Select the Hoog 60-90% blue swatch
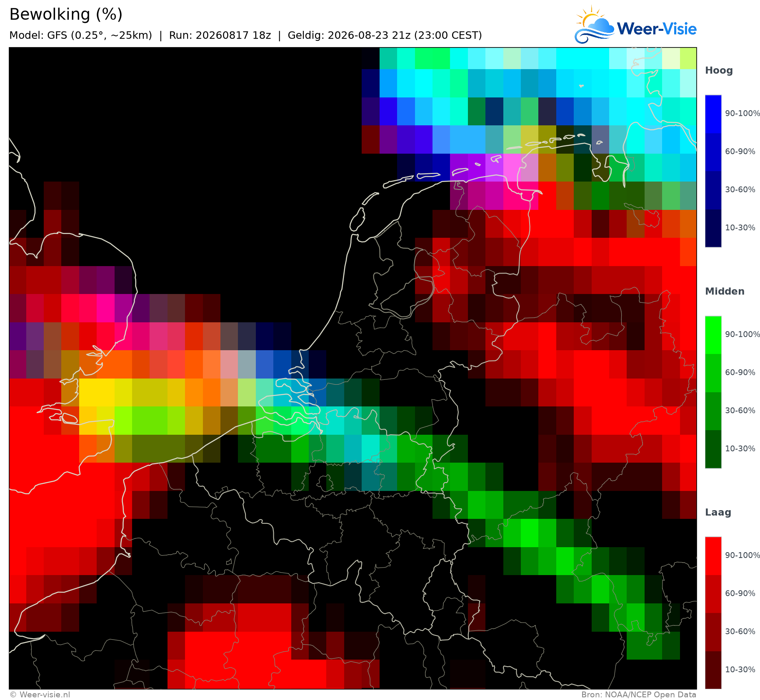The image size is (760, 700). point(713,152)
